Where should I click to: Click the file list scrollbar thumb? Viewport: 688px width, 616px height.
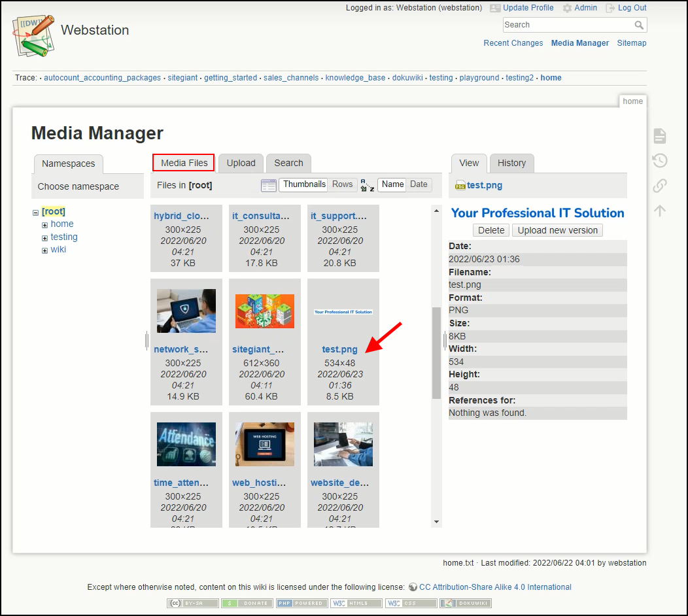(436, 352)
